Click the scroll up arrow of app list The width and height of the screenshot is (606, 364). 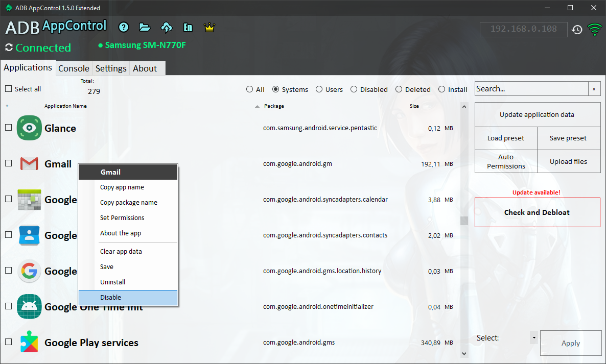464,107
